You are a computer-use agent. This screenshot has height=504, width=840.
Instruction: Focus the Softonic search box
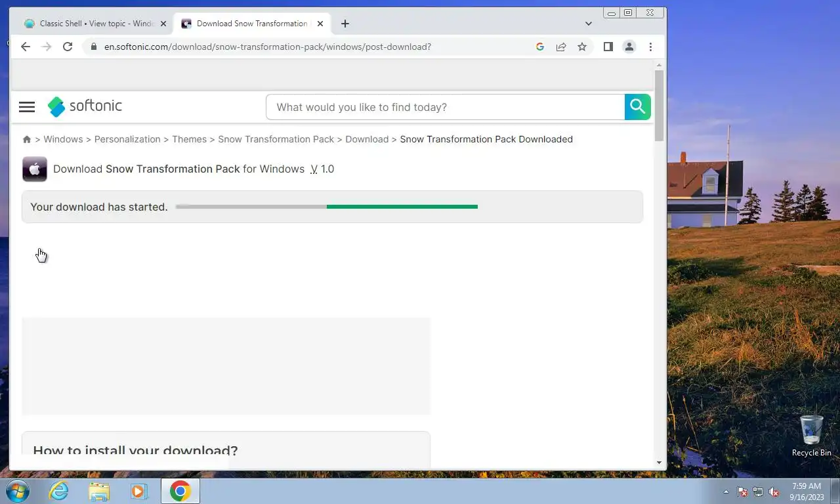tap(446, 107)
